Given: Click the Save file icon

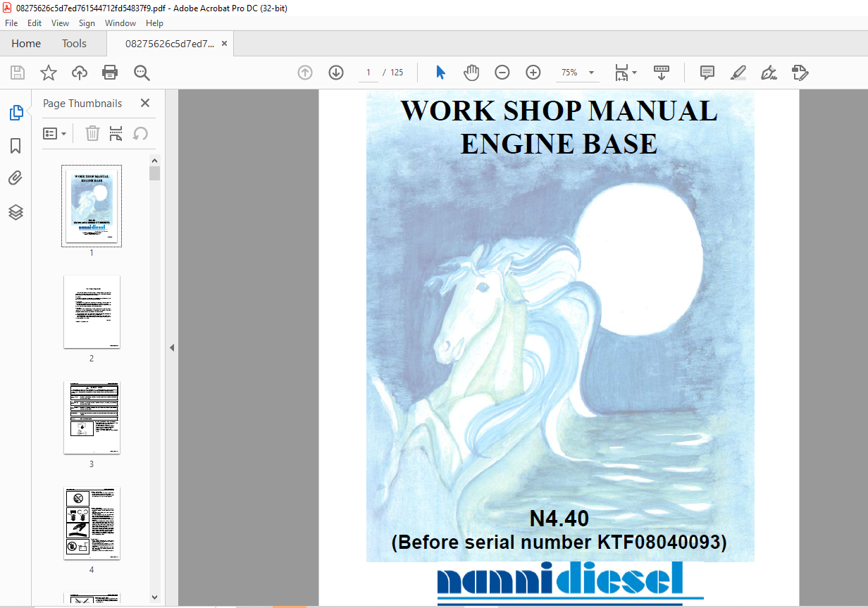Looking at the screenshot, I should click(17, 73).
